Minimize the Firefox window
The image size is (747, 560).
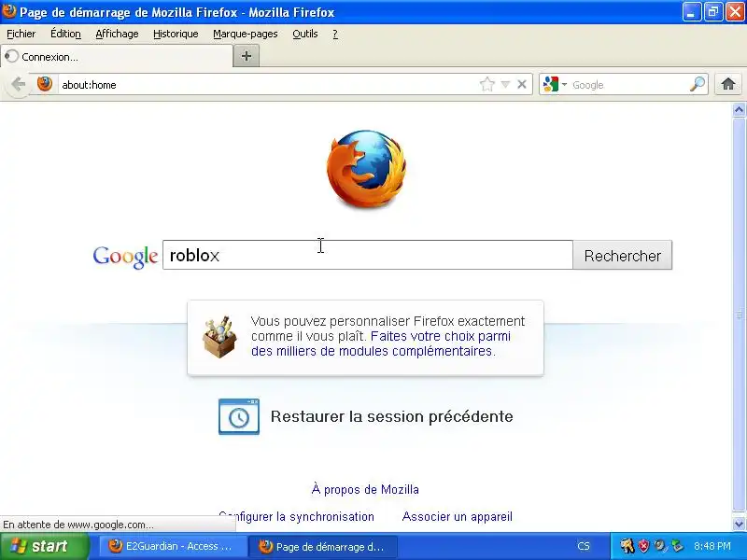[x=691, y=12]
